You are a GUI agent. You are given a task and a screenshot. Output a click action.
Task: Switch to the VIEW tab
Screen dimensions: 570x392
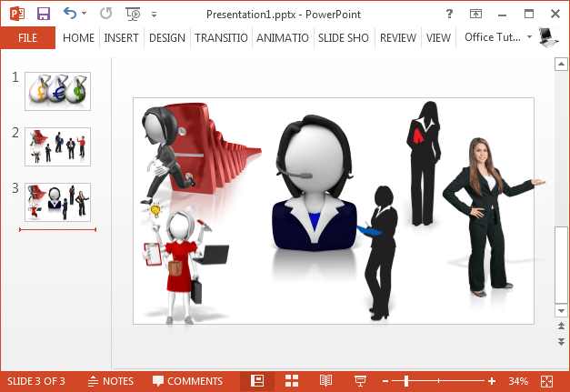click(x=438, y=38)
